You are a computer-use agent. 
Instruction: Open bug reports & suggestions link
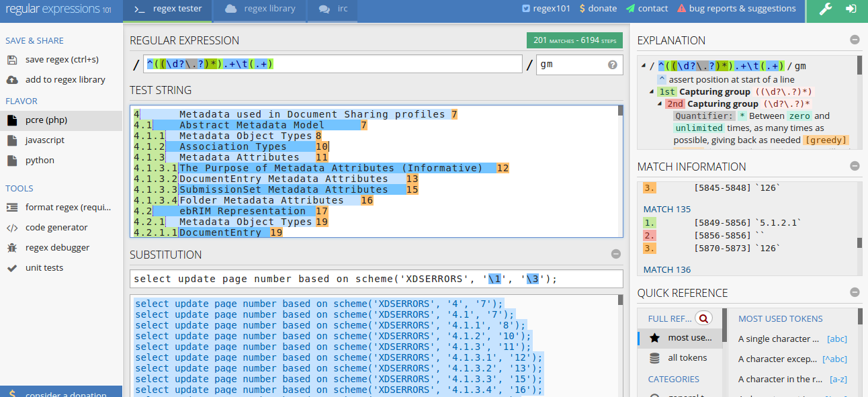tap(736, 9)
